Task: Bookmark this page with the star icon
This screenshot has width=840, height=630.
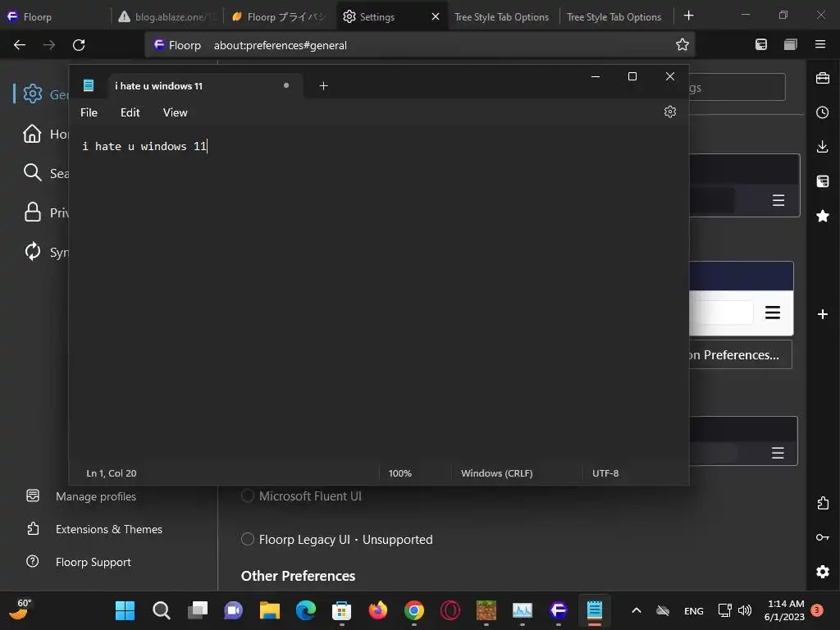Action: click(682, 44)
